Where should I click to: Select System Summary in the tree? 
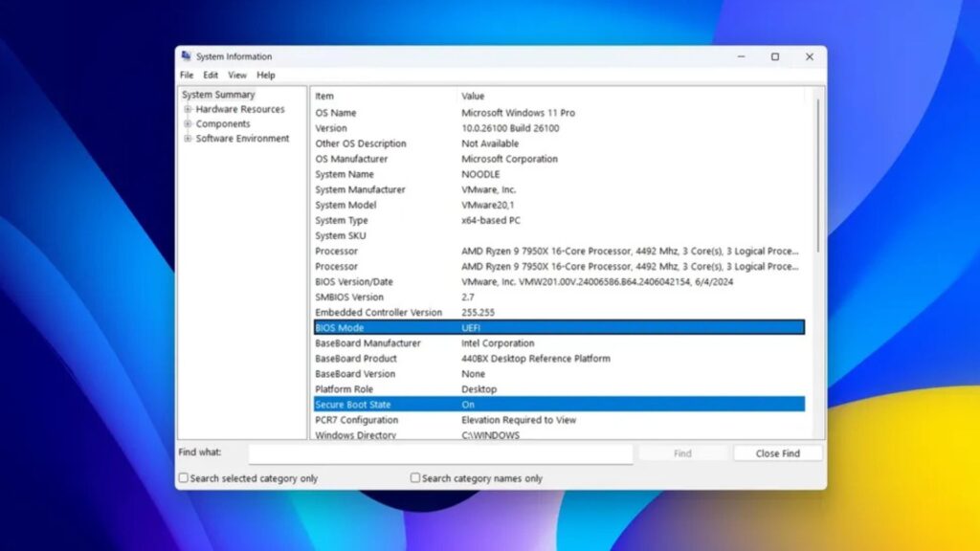[x=219, y=95]
